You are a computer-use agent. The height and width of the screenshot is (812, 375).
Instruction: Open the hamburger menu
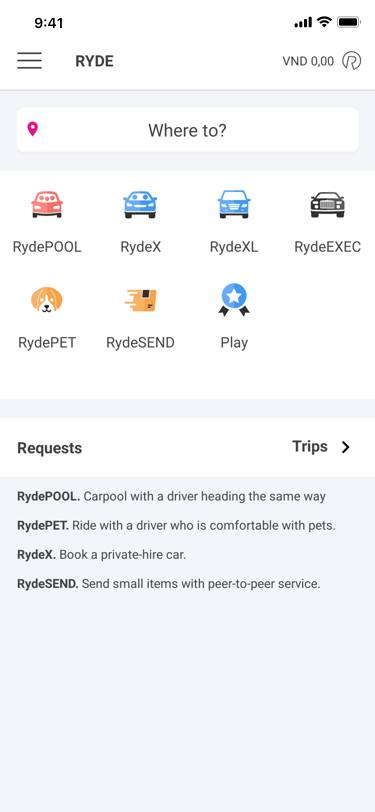[30, 61]
